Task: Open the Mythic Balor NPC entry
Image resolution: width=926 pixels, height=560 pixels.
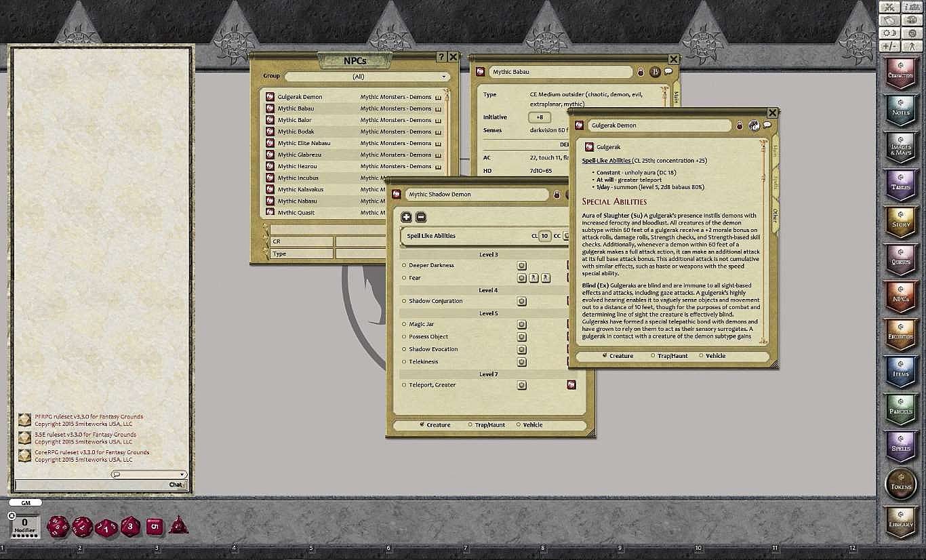Action: click(x=295, y=120)
